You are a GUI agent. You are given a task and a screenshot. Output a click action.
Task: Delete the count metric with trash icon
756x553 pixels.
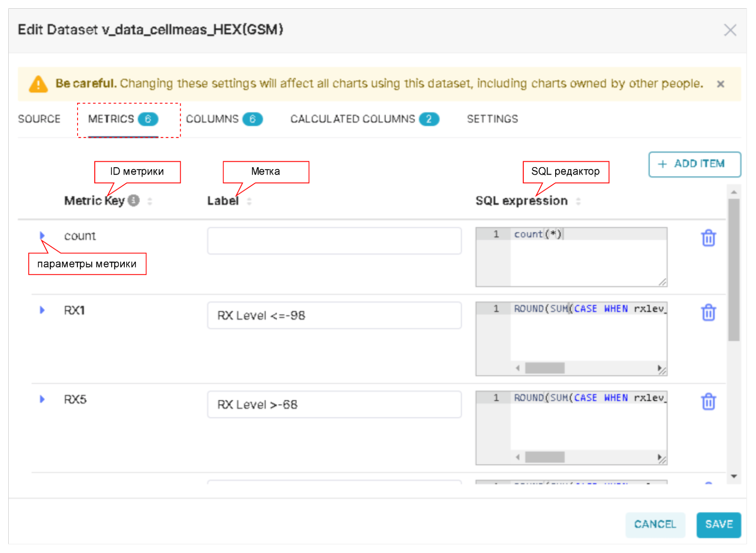(x=708, y=238)
